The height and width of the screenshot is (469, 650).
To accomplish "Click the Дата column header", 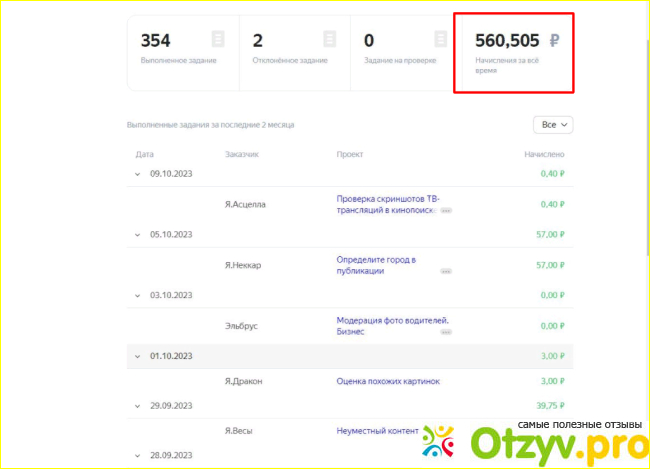I will pos(144,155).
